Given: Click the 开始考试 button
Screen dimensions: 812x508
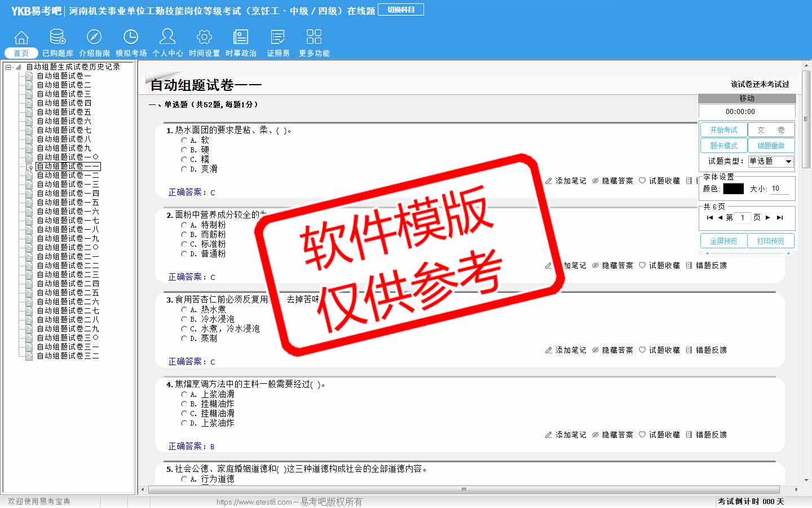Looking at the screenshot, I should (x=723, y=130).
